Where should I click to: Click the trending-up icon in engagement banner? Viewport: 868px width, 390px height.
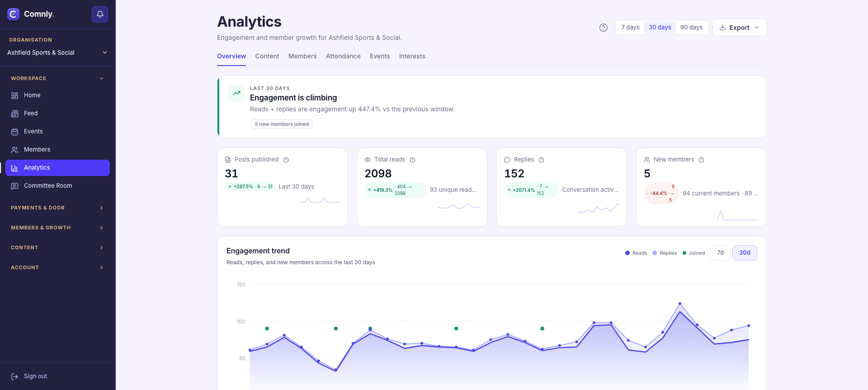(236, 93)
